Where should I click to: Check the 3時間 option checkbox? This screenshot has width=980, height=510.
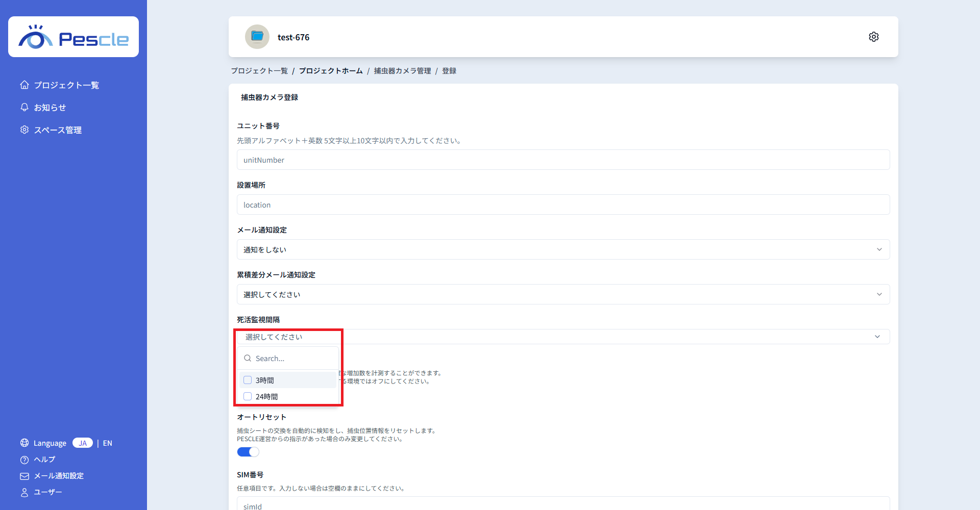(248, 380)
